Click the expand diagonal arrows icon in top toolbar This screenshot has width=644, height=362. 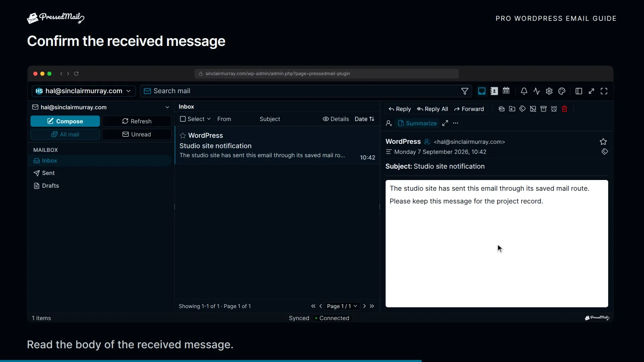pyautogui.click(x=591, y=91)
